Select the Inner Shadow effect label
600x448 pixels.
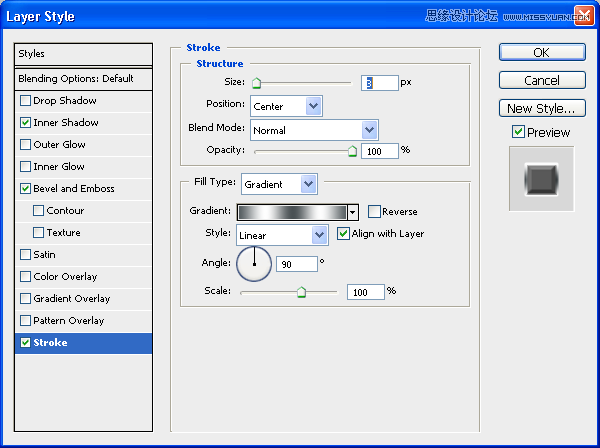click(66, 122)
